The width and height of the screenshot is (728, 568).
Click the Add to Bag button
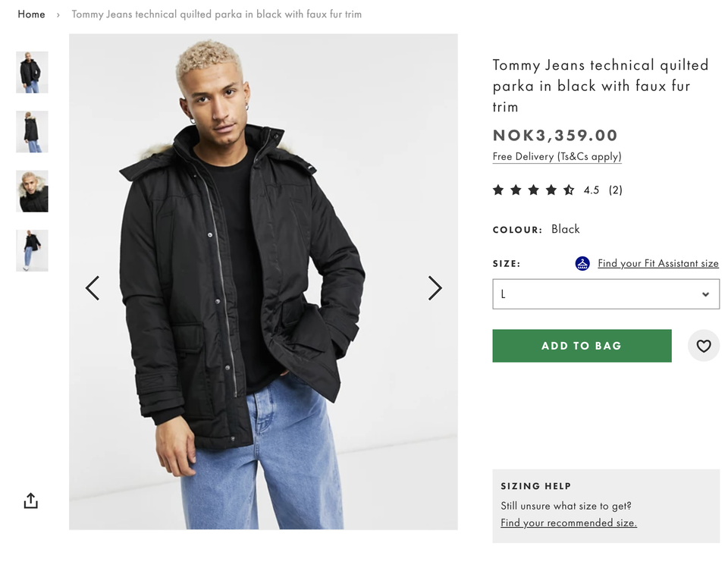coord(582,346)
